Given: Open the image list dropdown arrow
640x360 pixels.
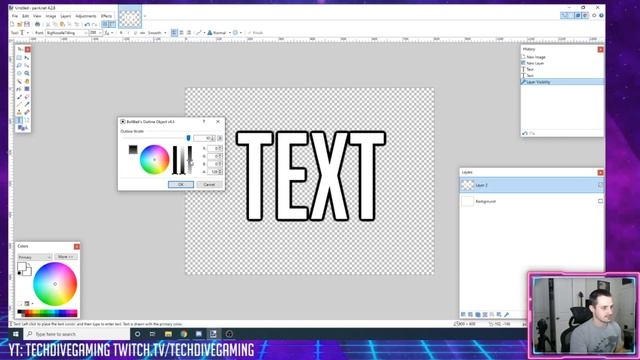Looking at the screenshot, I should (145, 16).
